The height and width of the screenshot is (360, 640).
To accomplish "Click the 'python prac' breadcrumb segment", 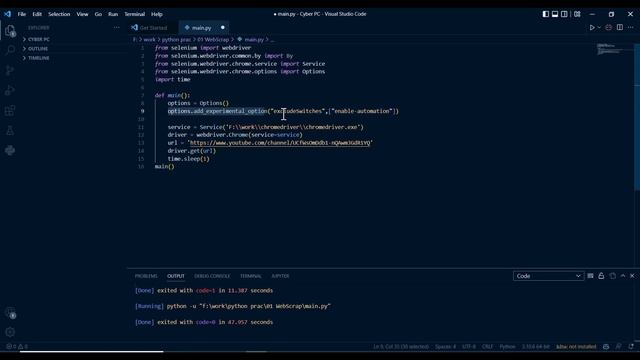I will 176,40.
